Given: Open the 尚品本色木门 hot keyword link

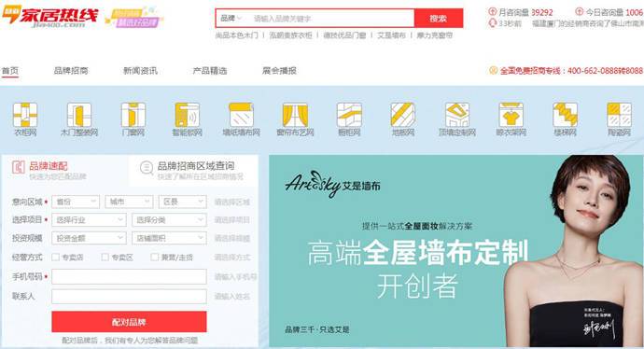Looking at the screenshot, I should click(237, 35).
